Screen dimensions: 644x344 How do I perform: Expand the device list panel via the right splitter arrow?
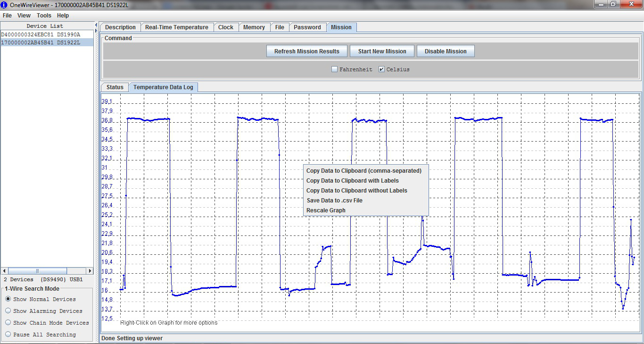pyautogui.click(x=96, y=31)
